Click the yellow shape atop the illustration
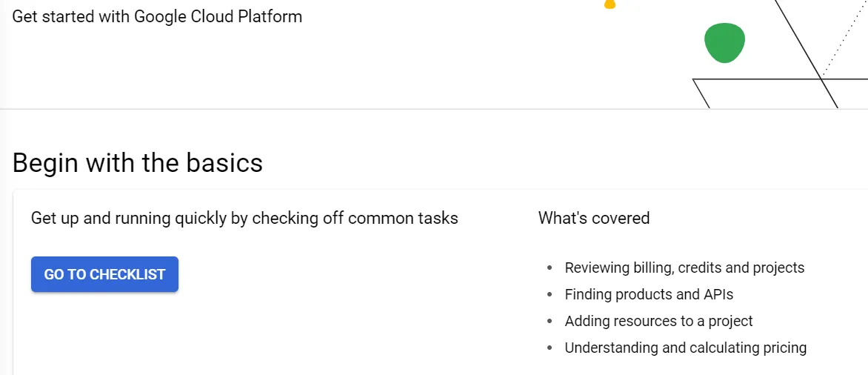 [x=610, y=4]
